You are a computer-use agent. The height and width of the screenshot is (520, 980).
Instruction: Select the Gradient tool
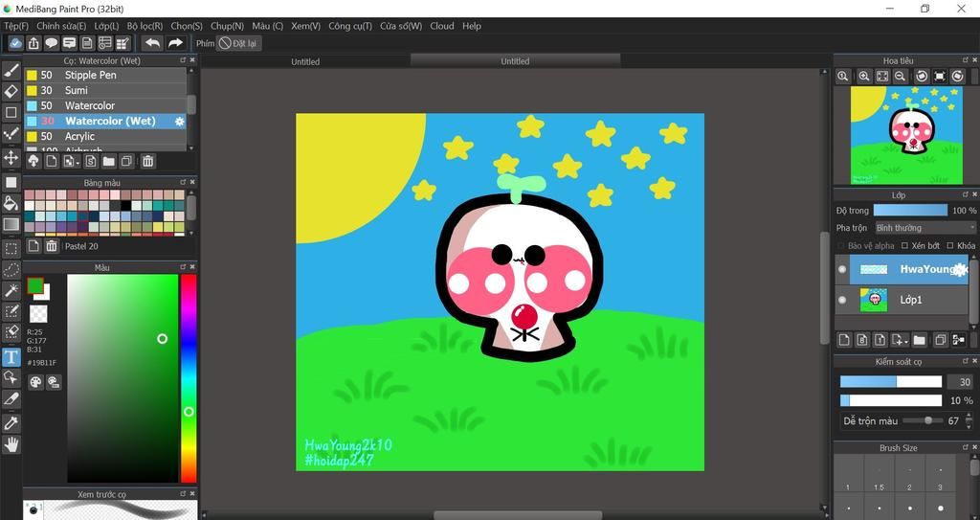11,224
